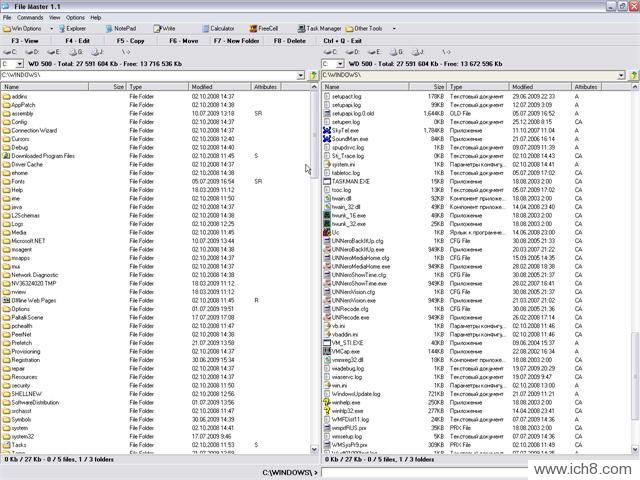Screen dimensions: 640x480
Task: Select drive G in right panel
Action: (x=396, y=52)
